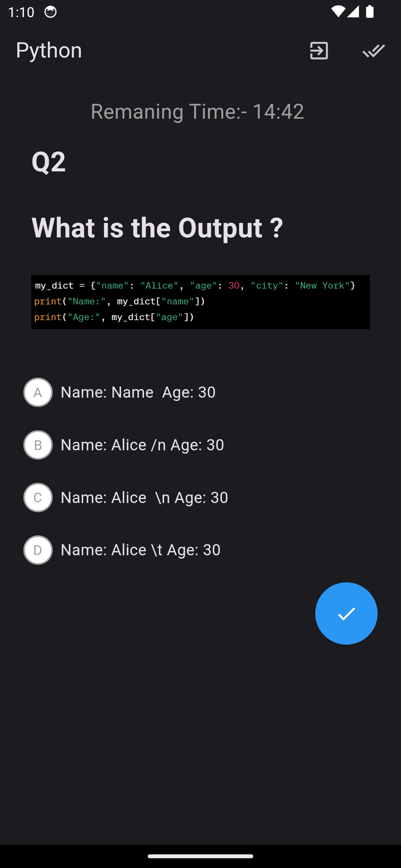Tap the cat face notification icon
This screenshot has width=401, height=868.
[50, 12]
